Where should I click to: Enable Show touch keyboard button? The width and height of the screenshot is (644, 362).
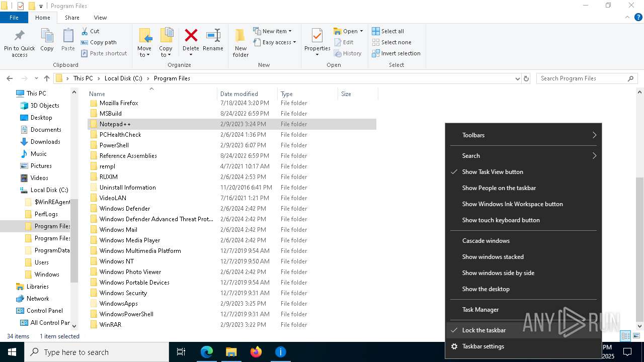(523, 220)
